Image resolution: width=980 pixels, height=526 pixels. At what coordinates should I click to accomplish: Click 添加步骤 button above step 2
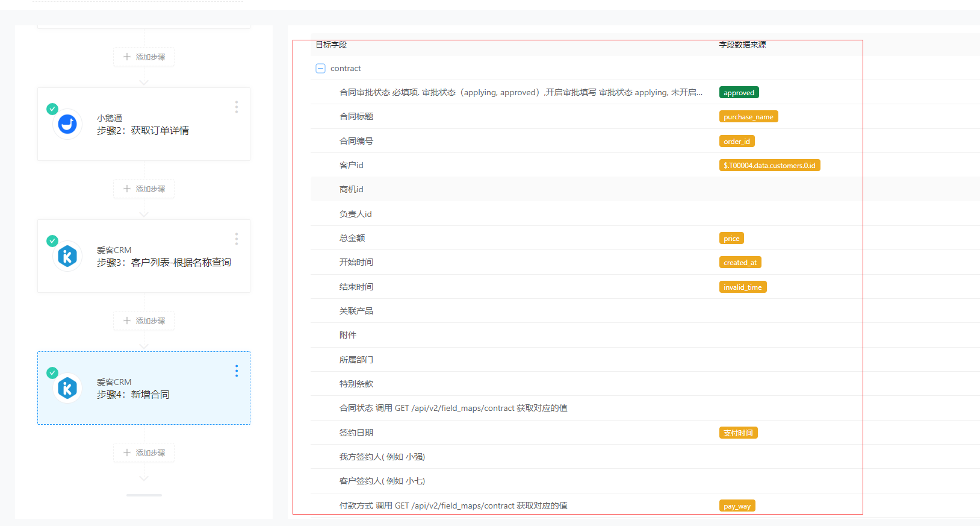(144, 57)
